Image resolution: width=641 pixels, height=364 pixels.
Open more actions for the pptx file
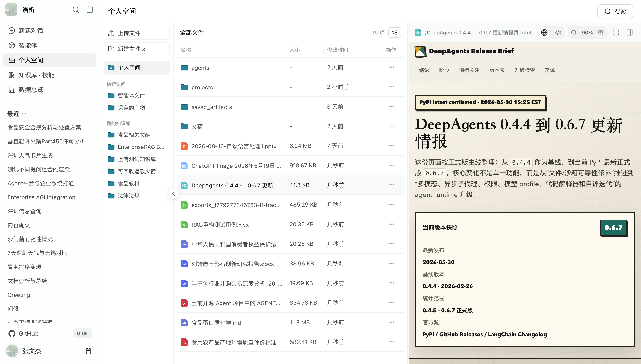[391, 146]
